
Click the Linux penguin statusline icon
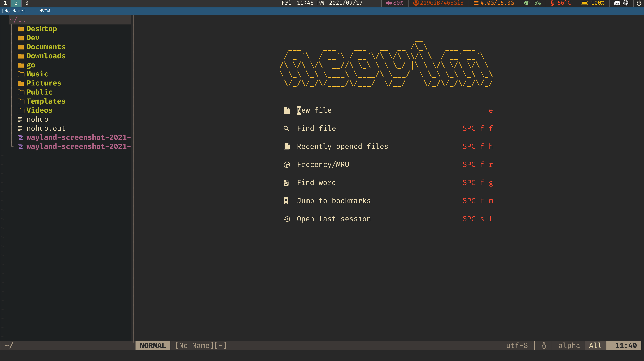click(x=544, y=346)
